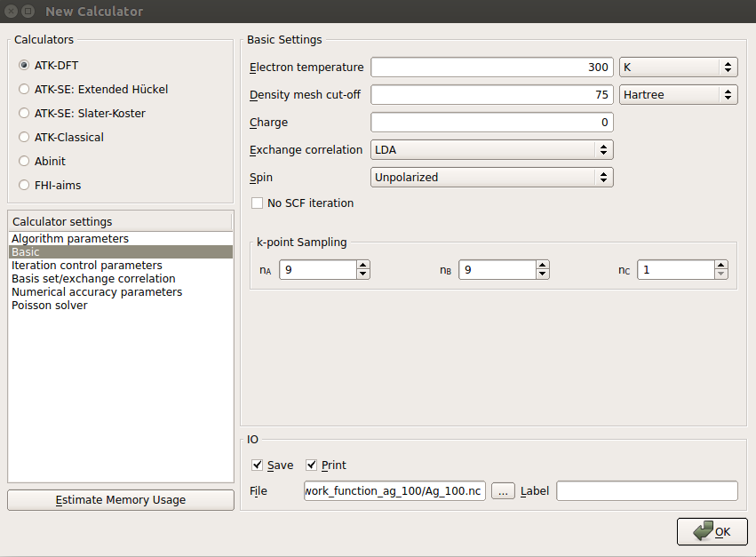Select Basic in Calculator settings list
Image resolution: width=756 pixels, height=557 pixels.
(x=121, y=251)
